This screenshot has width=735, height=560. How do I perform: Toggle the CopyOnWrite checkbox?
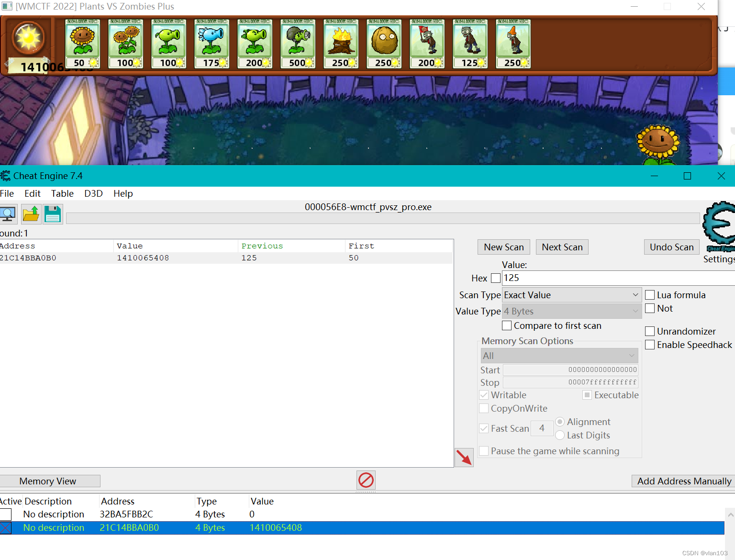tap(484, 408)
